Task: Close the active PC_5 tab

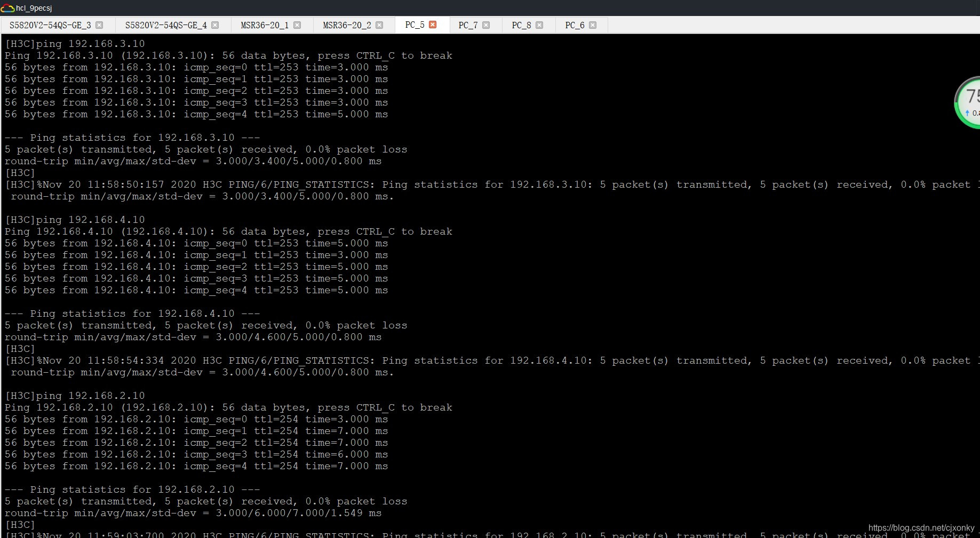Action: click(x=433, y=25)
